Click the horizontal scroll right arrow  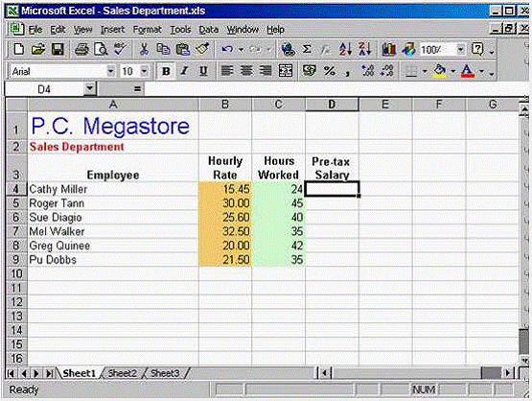point(508,373)
